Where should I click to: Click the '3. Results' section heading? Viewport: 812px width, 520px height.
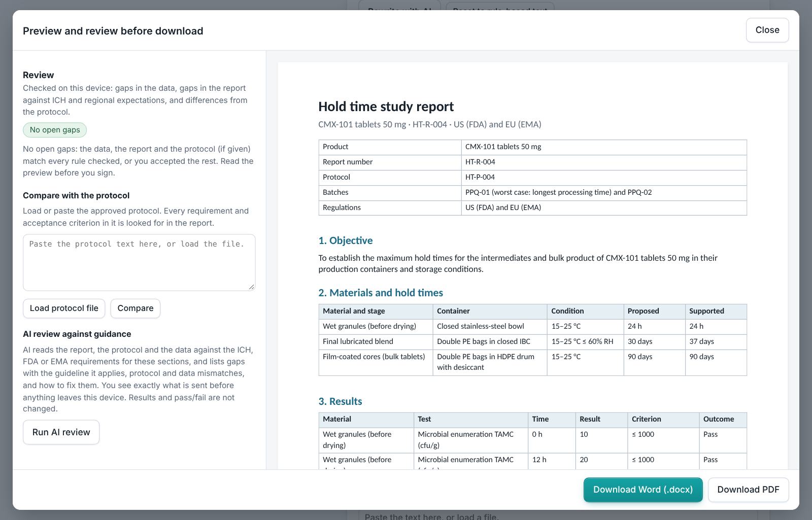(x=340, y=401)
